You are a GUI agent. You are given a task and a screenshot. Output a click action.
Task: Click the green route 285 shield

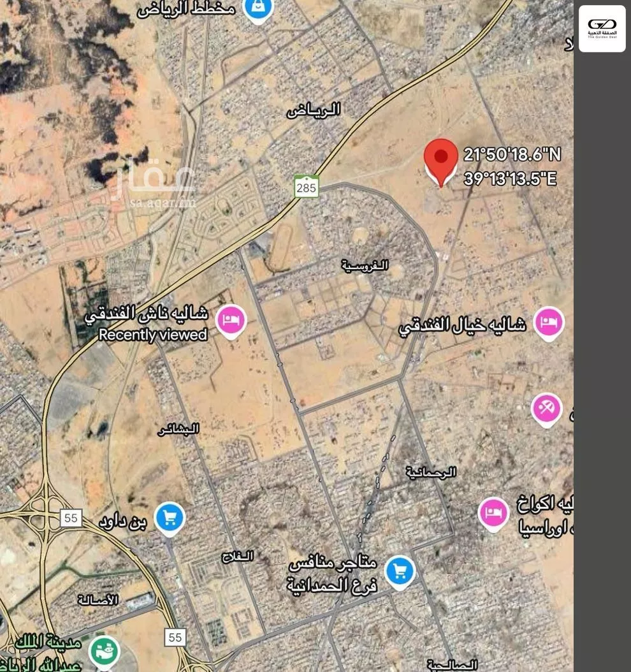[x=307, y=187]
